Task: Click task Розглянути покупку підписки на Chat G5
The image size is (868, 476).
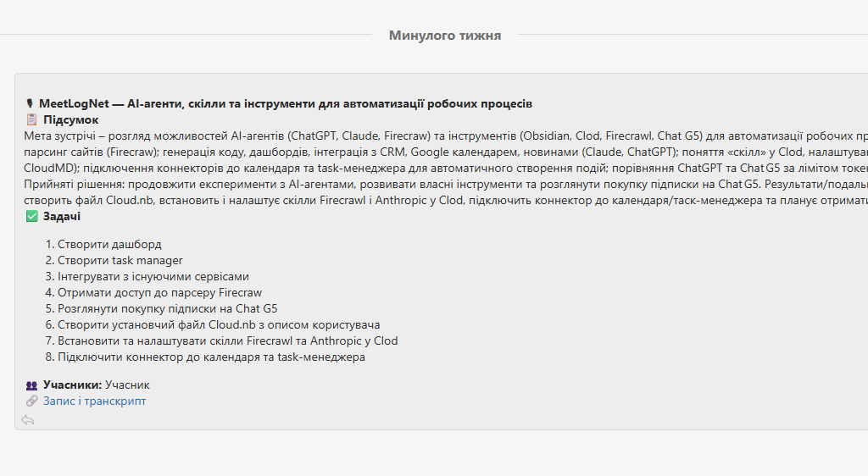Action: [168, 308]
